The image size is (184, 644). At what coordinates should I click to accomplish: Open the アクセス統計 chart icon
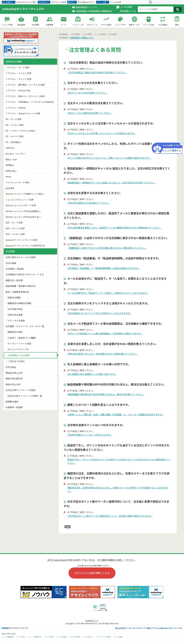[x=106, y=19]
